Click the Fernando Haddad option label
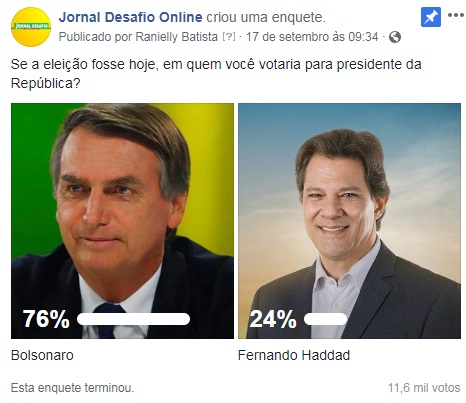Viewport: 466px width, 403px height. pyautogui.click(x=294, y=355)
